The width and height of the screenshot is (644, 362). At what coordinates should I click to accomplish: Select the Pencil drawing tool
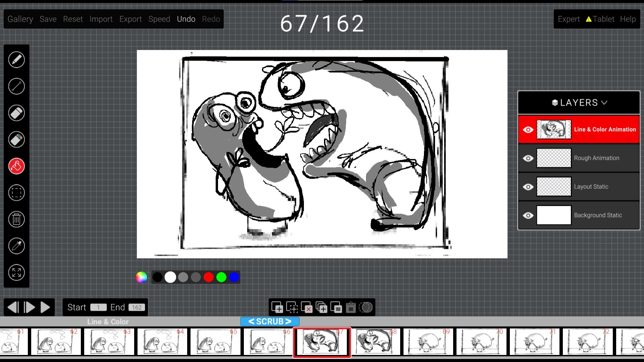pyautogui.click(x=16, y=60)
